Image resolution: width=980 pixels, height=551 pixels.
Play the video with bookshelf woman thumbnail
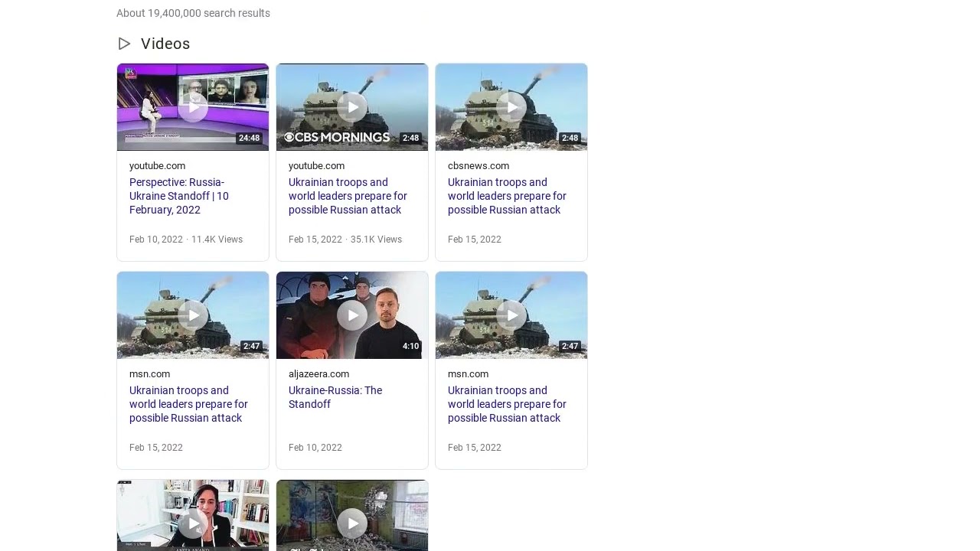tap(193, 516)
